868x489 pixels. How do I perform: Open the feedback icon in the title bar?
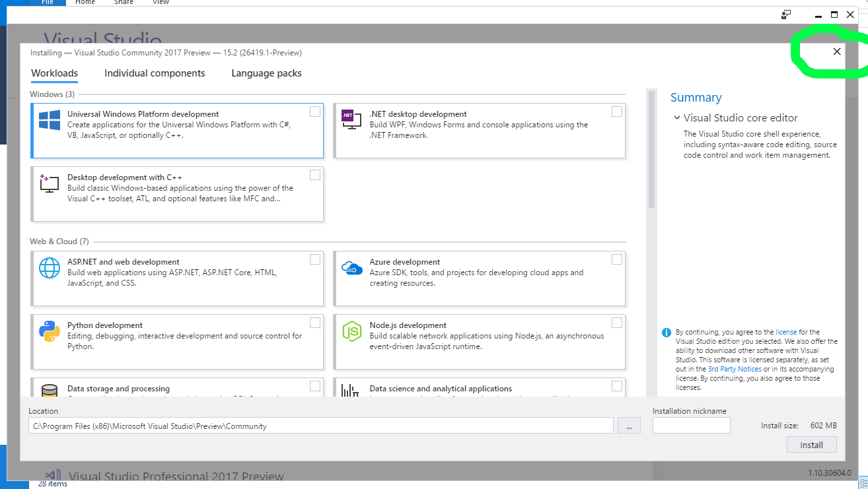(x=786, y=15)
